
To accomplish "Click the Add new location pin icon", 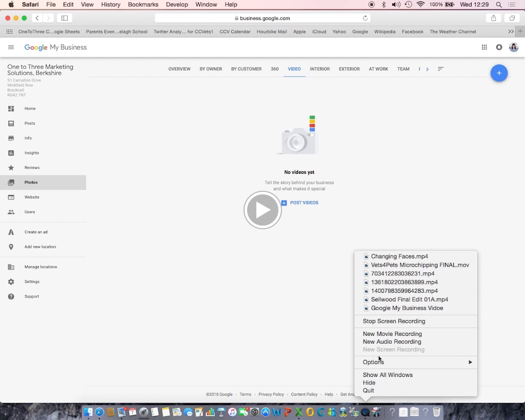I will point(11,247).
